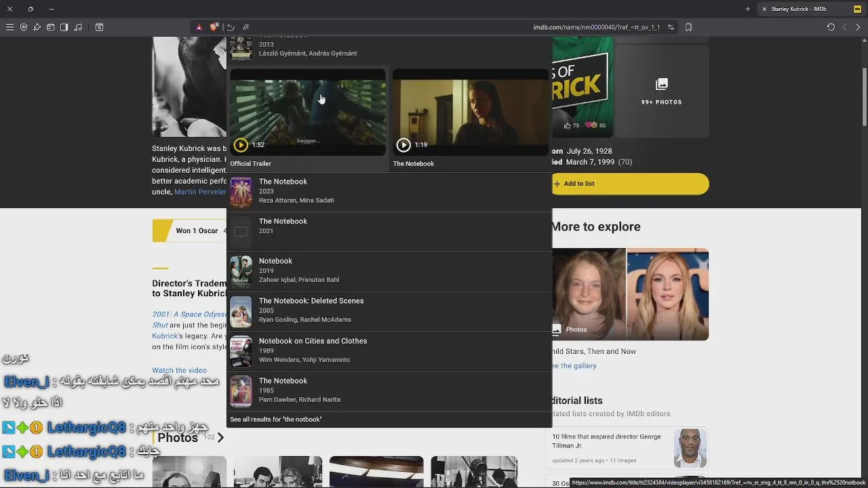
Task: Select The Notebook 2021 search result
Action: [x=389, y=231]
